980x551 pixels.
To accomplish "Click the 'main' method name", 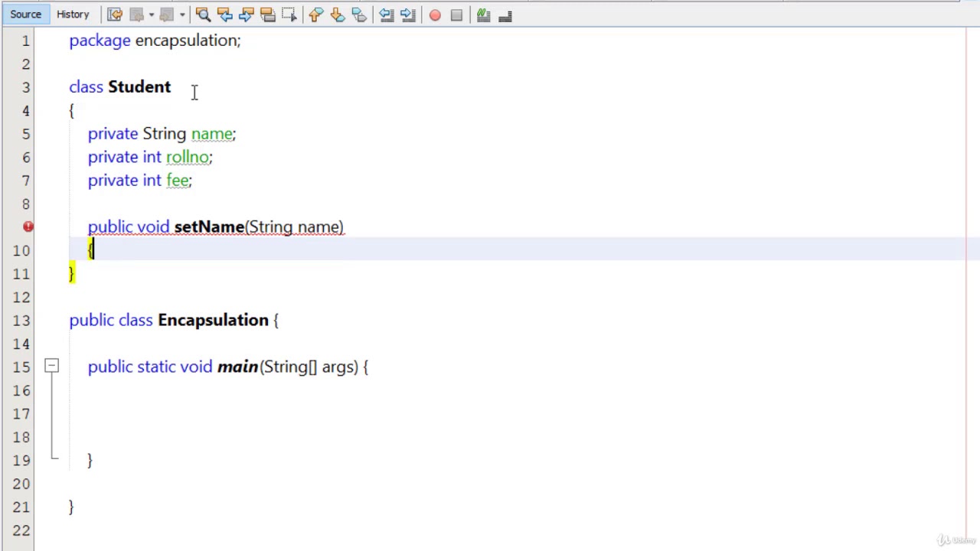I will [x=237, y=367].
